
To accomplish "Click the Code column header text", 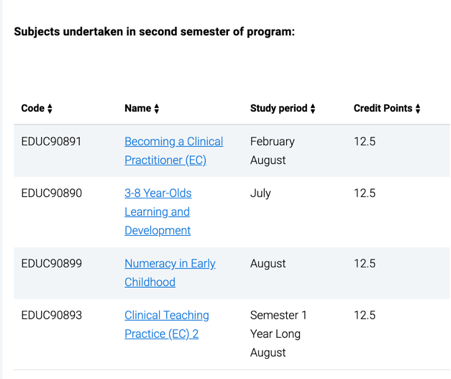I will pos(33,108).
